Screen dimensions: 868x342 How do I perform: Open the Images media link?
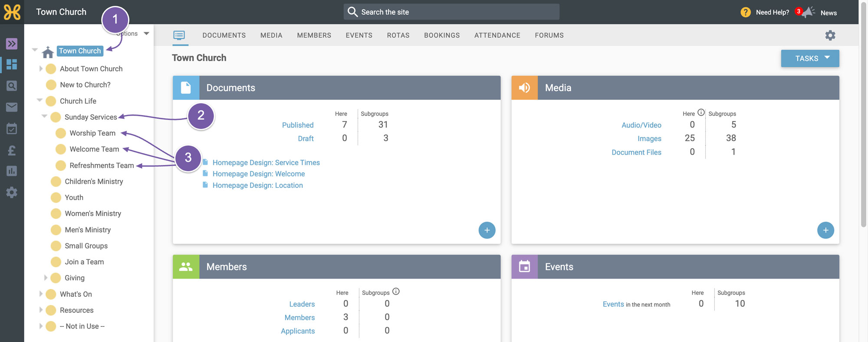click(x=649, y=139)
